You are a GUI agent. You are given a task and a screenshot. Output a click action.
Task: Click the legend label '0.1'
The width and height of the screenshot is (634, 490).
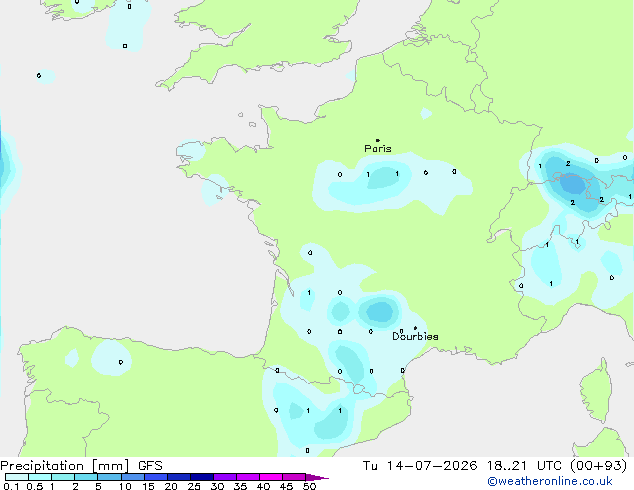(11, 486)
